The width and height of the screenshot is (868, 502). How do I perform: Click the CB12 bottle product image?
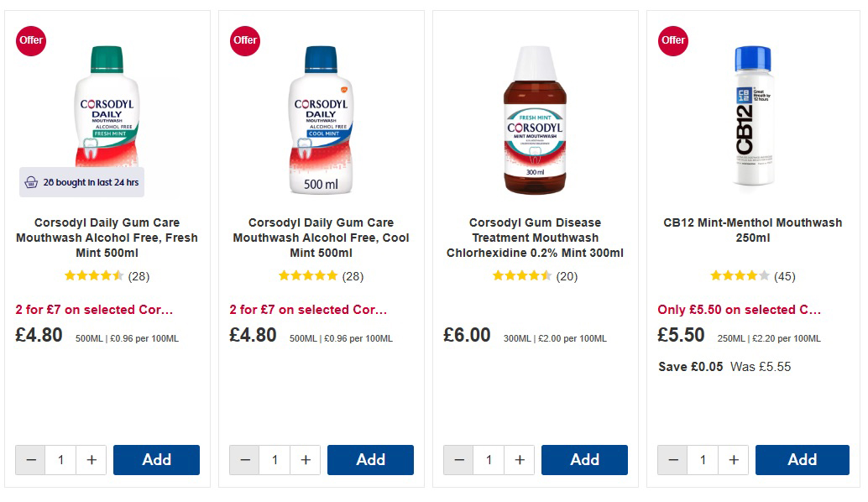tap(753, 115)
